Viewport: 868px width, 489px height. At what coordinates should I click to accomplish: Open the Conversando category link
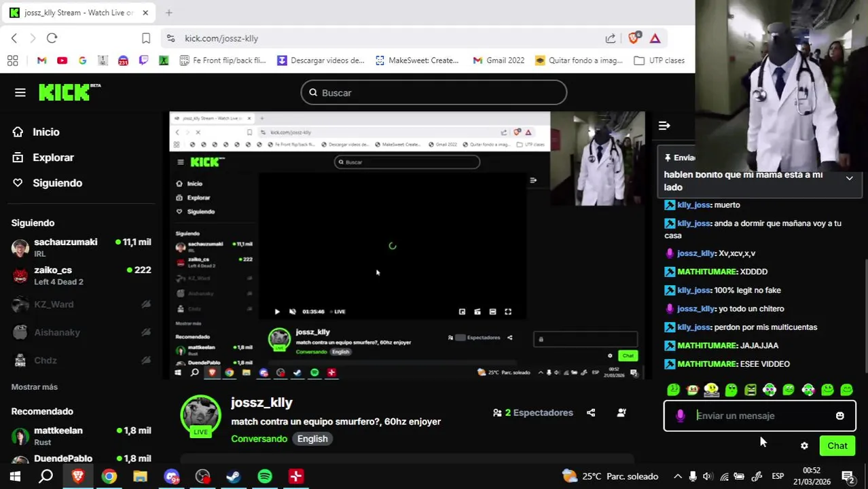[x=259, y=439]
